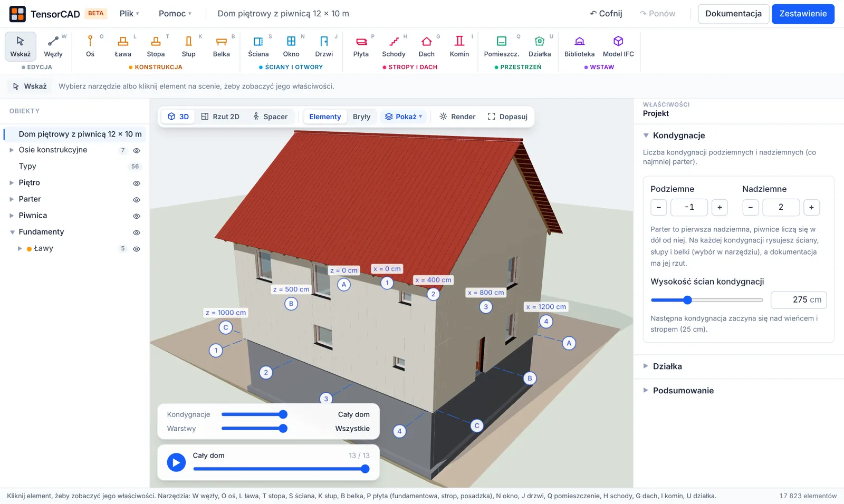Pick the Drzwi door tool
This screenshot has height=504, width=844.
tap(324, 46)
